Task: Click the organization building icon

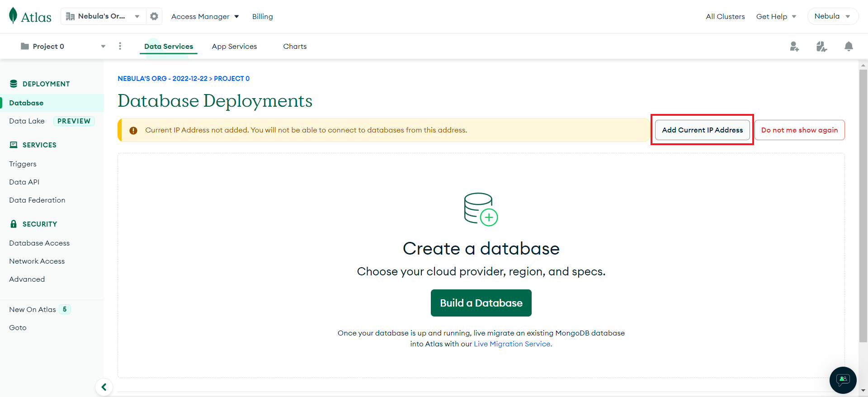Action: (70, 16)
